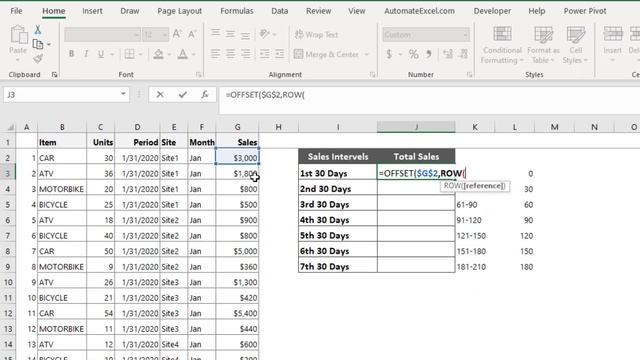Click Middle Align icon

[230, 34]
